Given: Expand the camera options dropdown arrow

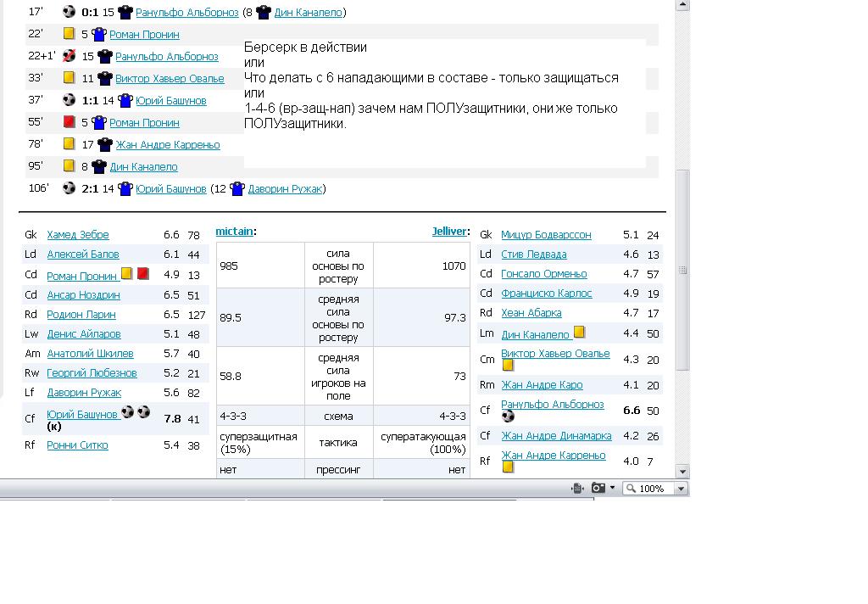Looking at the screenshot, I should (x=612, y=488).
